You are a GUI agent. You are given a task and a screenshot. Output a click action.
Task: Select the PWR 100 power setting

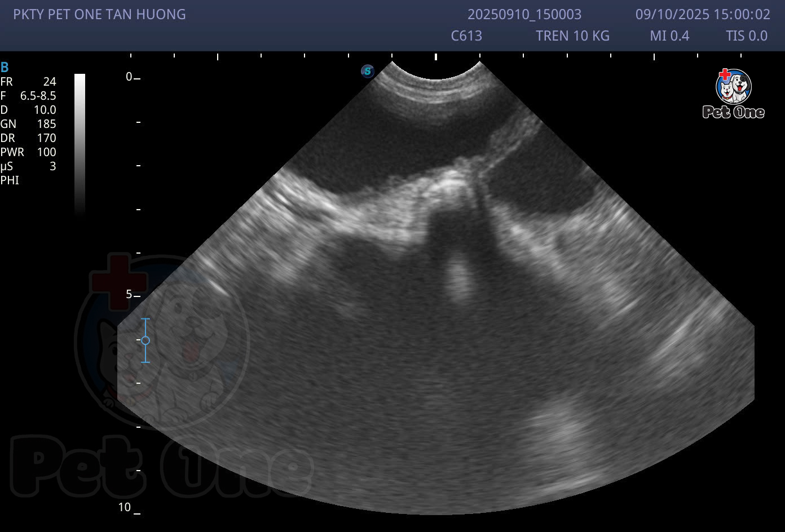tap(28, 152)
